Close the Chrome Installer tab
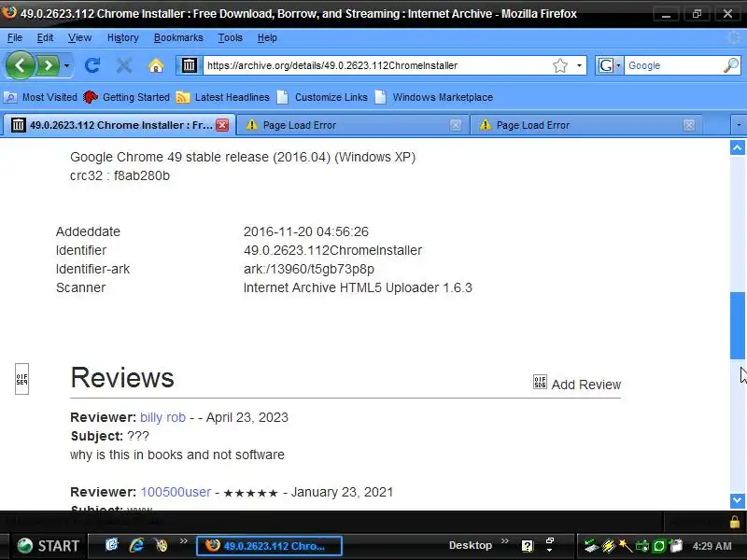747x560 pixels. [x=222, y=125]
